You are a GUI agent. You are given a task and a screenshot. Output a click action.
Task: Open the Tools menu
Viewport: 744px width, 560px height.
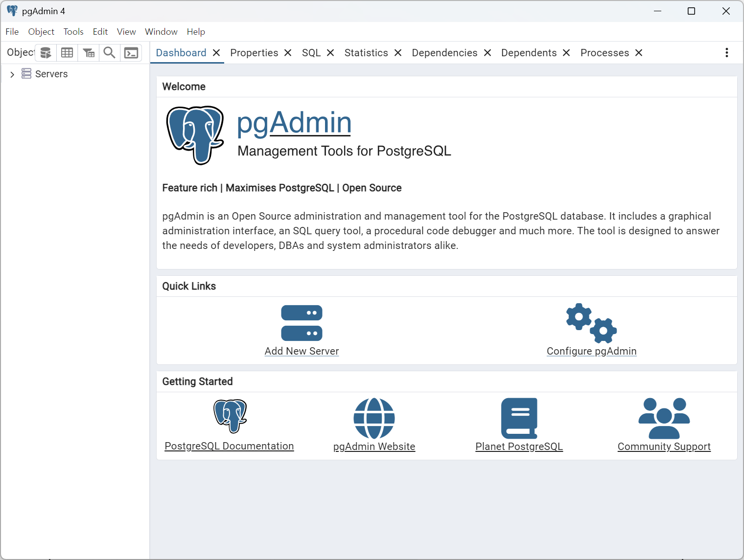73,32
